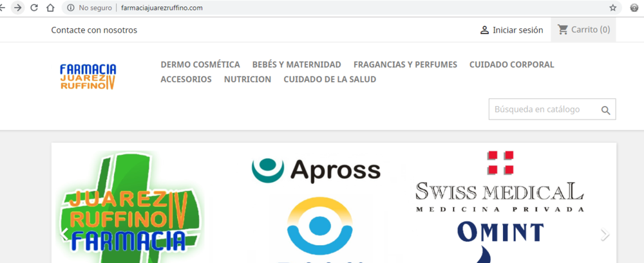Click the address bar URL
The image size is (644, 263).
click(162, 8)
